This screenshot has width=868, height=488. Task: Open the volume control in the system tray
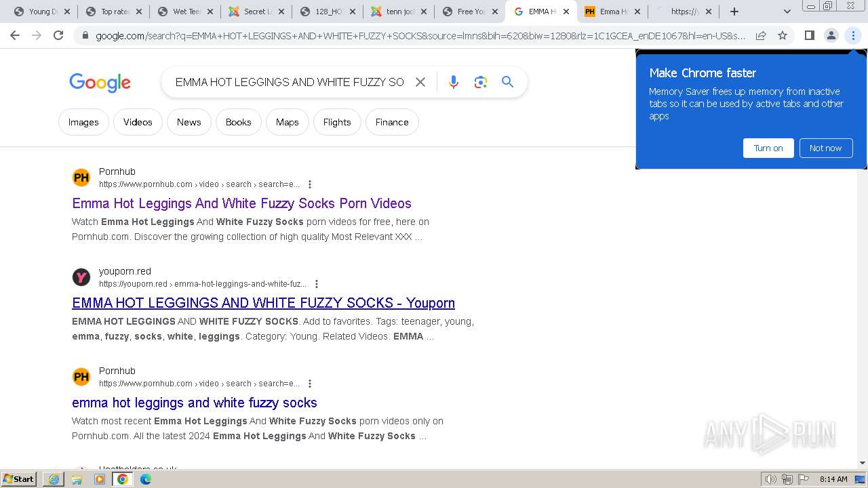(771, 479)
